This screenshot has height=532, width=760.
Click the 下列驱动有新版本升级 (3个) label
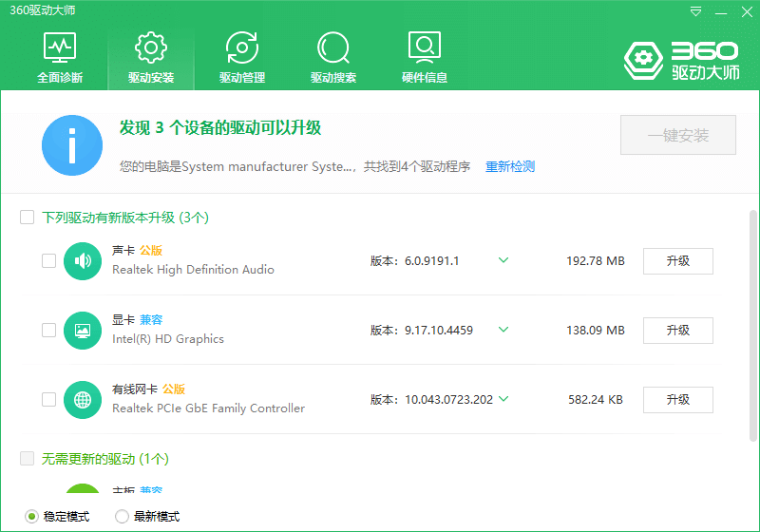point(125,218)
